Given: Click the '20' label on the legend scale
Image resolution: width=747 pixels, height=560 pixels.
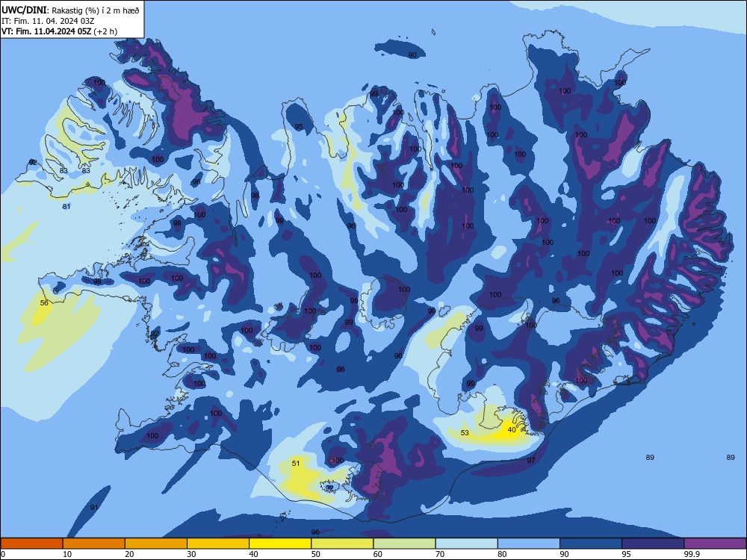Looking at the screenshot, I should [x=129, y=554].
